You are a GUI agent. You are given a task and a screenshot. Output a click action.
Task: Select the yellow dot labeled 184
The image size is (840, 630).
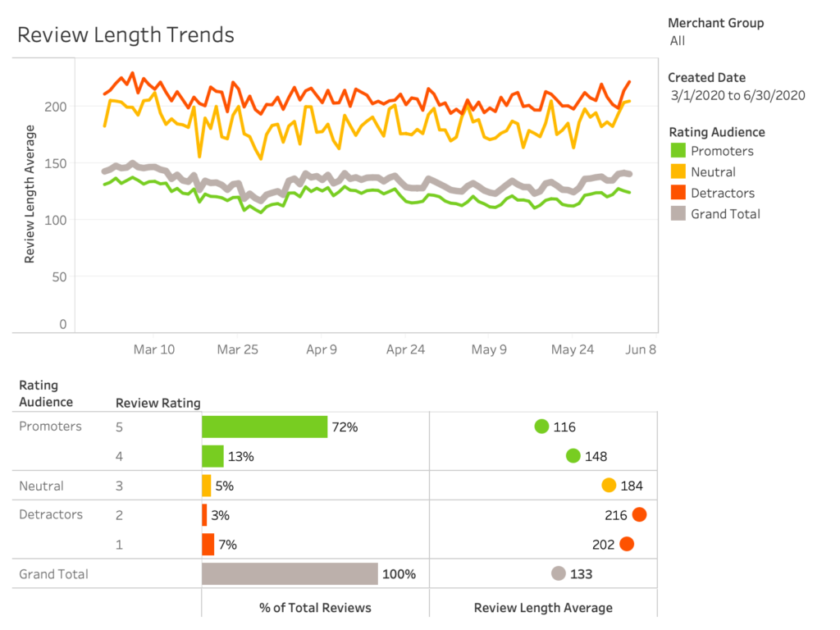pos(609,485)
